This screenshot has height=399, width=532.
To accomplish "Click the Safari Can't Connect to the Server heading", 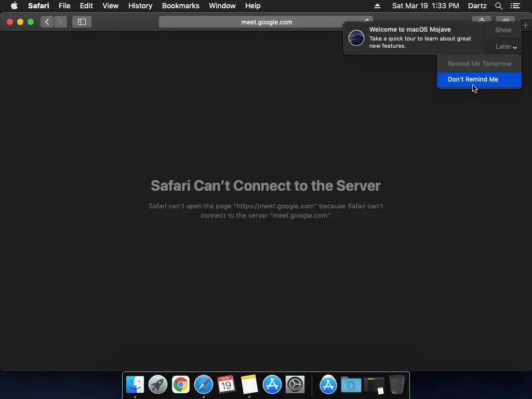I will [265, 185].
